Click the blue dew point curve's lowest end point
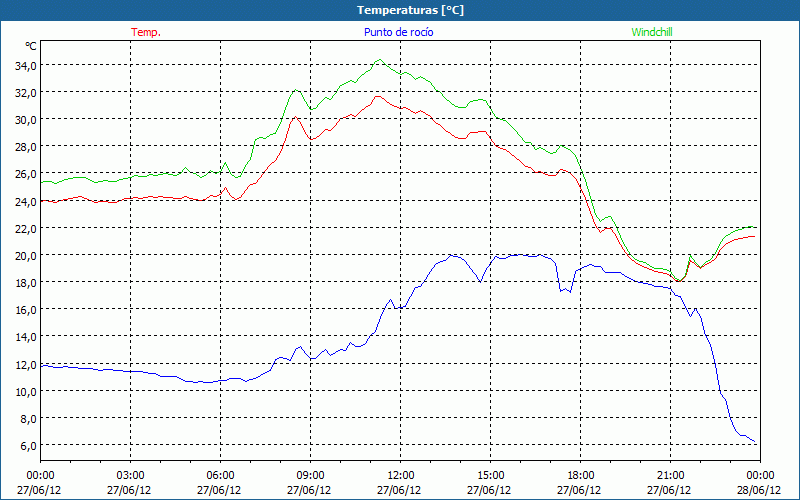Screen dimensions: 800x500 pos(755,442)
